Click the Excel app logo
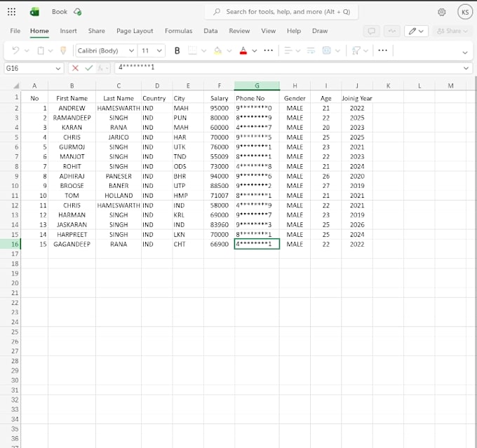The image size is (477, 448). click(x=34, y=12)
